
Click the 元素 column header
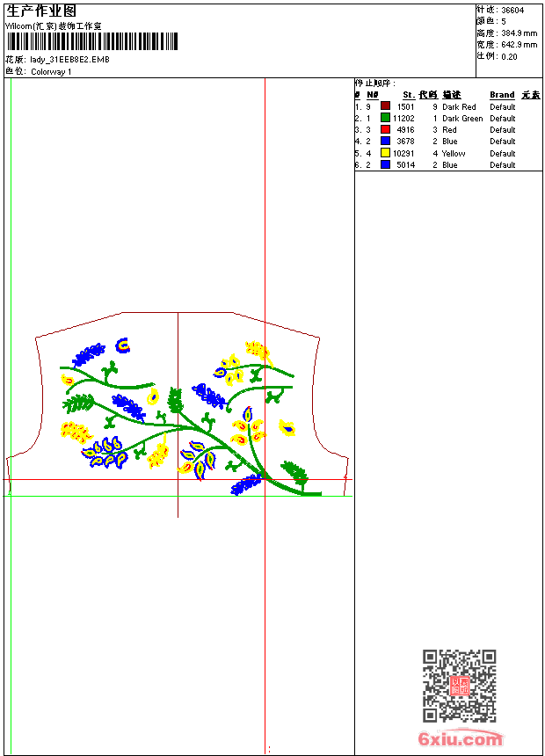(x=531, y=95)
